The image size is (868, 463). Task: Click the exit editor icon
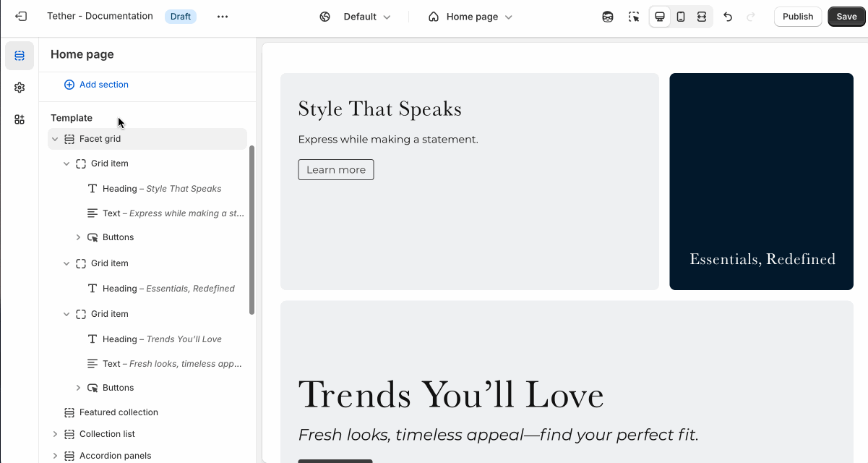21,16
